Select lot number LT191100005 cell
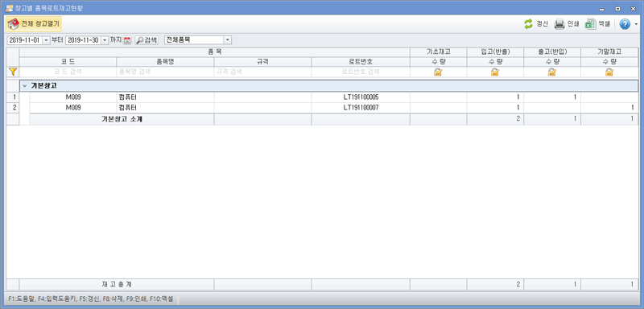The height and width of the screenshot is (309, 644). tap(361, 97)
